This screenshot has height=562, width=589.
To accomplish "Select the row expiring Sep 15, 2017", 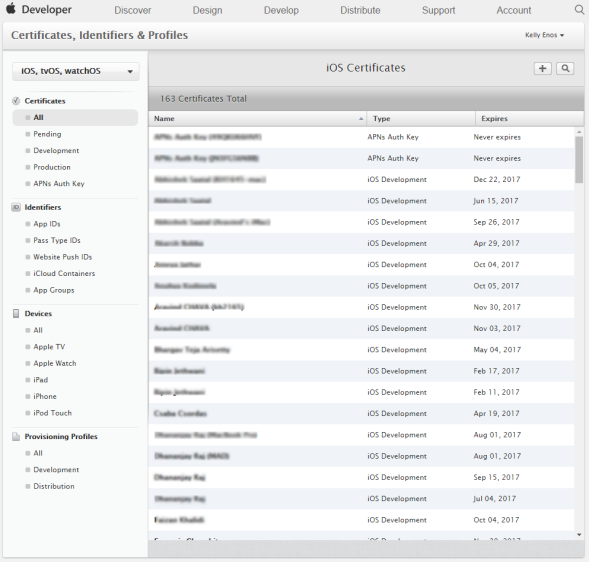I will pyautogui.click(x=361, y=477).
